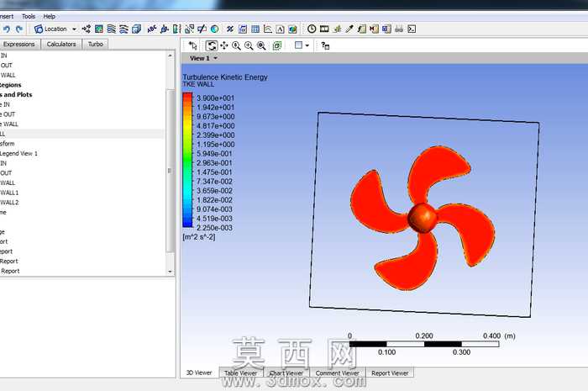Insert a new Expression
588x391 pixels.
(243, 29)
